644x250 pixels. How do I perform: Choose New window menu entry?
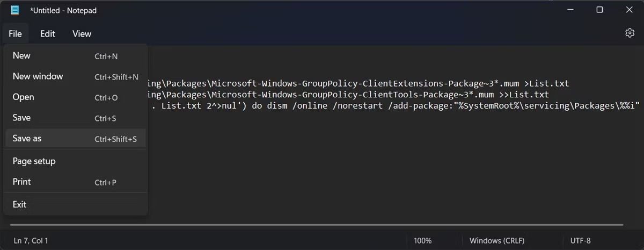[76, 76]
